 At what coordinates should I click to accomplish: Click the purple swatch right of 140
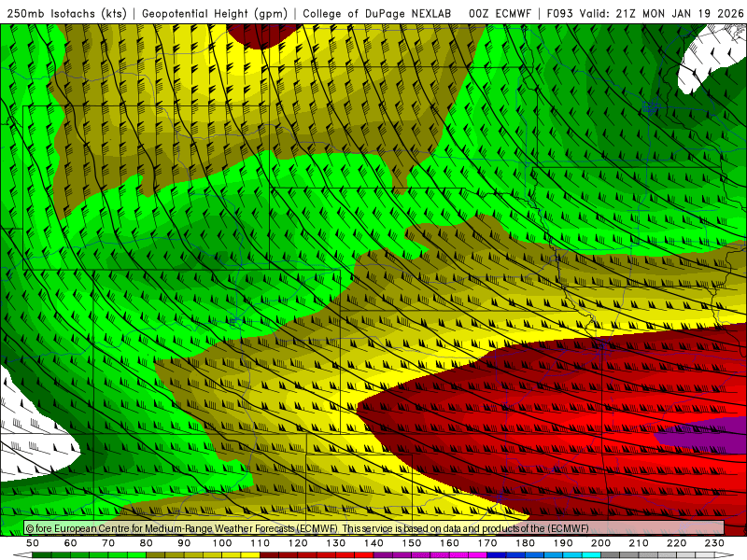(383, 555)
